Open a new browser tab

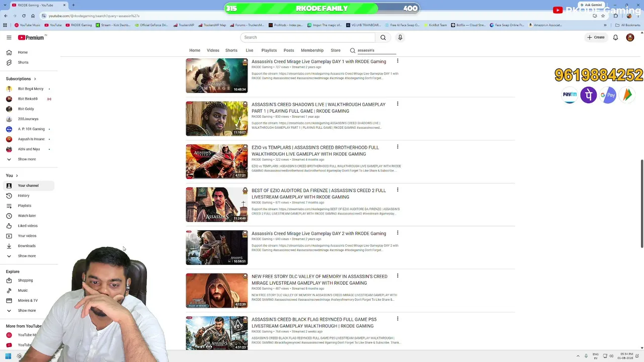click(x=73, y=5)
